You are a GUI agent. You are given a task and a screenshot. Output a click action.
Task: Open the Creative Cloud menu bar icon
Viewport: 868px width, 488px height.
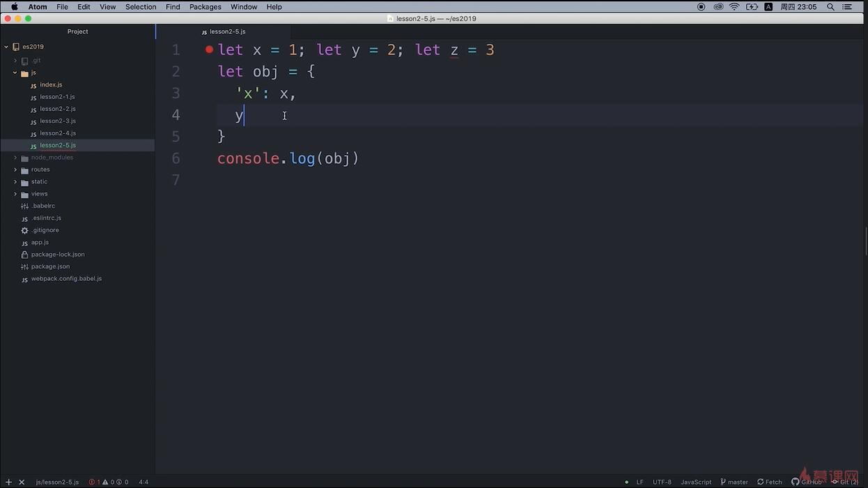718,7
